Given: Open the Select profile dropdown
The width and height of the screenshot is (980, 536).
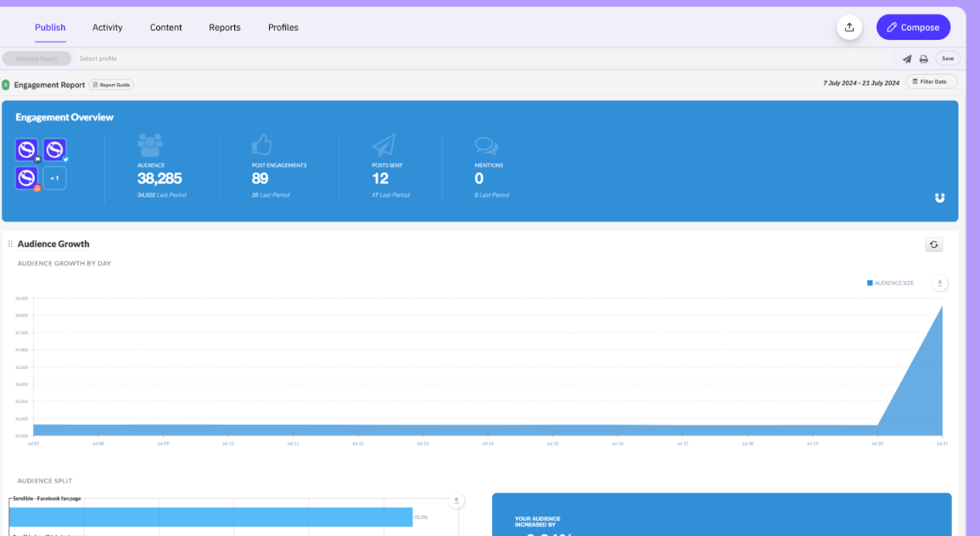Looking at the screenshot, I should (x=98, y=59).
